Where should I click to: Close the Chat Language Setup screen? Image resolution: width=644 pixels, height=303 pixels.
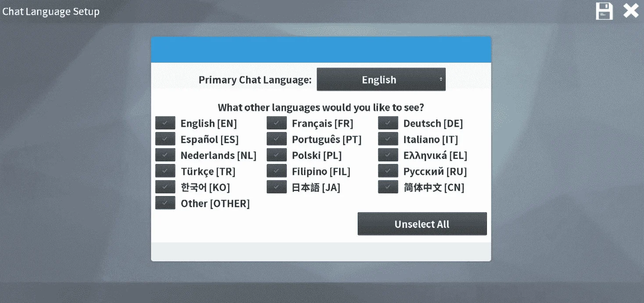tap(631, 11)
